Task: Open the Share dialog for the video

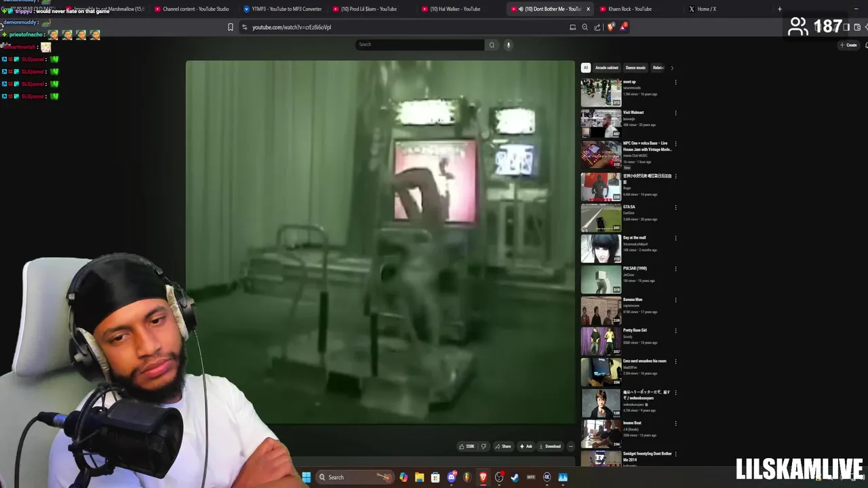Action: (x=503, y=446)
